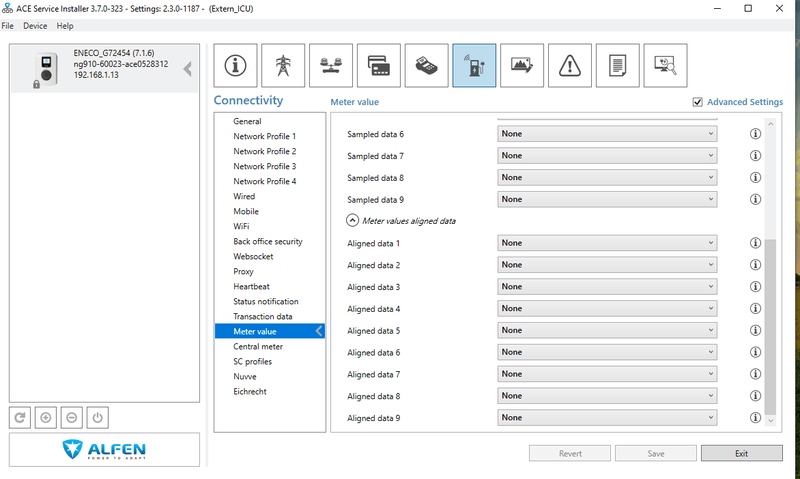Open the document log icon
Viewport: 800px width, 479px height.
pos(617,65)
